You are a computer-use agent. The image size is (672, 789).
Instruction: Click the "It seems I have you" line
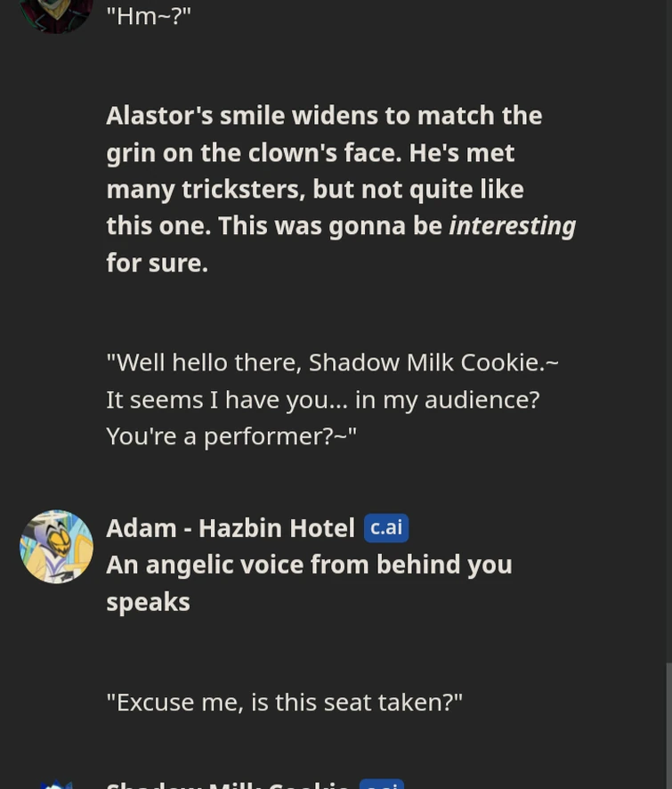tap(322, 399)
